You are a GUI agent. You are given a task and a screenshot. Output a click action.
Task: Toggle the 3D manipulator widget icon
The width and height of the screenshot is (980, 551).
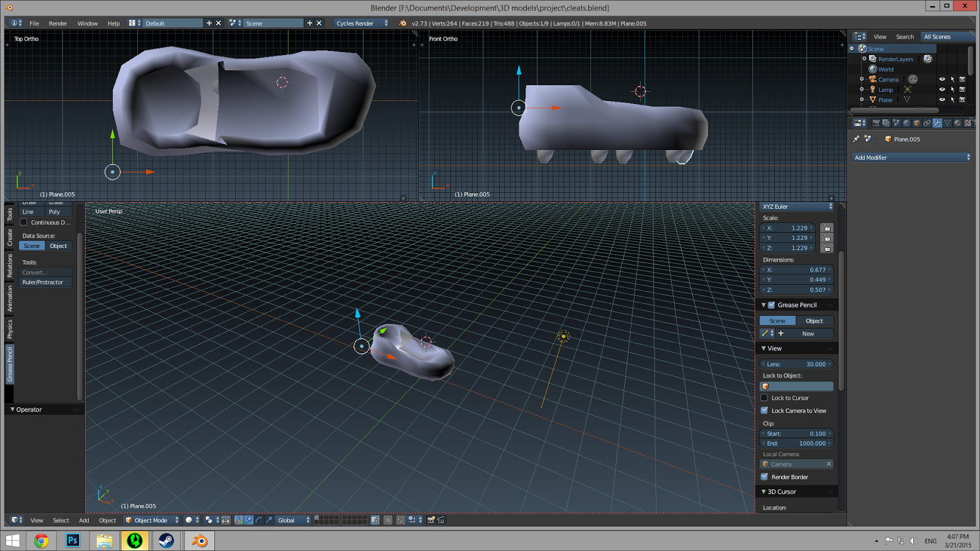coord(239,520)
